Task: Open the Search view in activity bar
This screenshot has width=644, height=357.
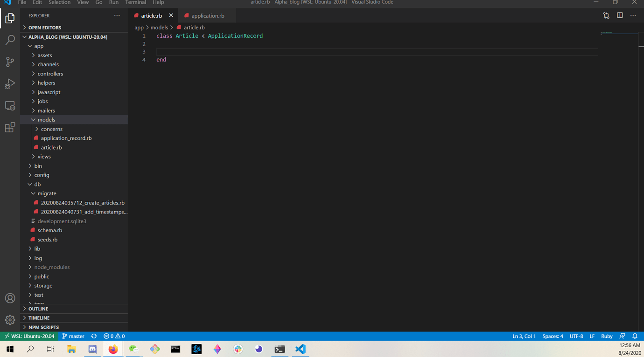Action: [10, 40]
